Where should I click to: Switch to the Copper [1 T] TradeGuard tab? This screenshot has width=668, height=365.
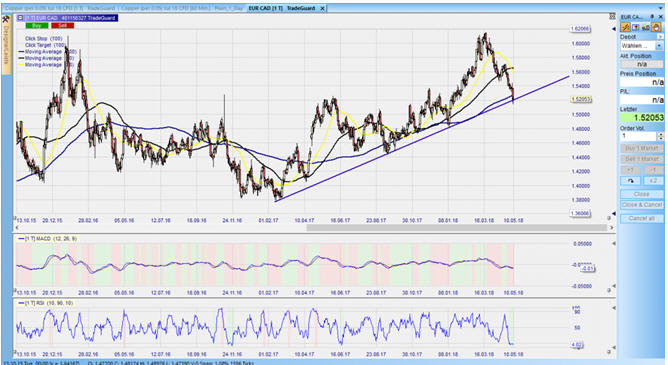point(60,8)
